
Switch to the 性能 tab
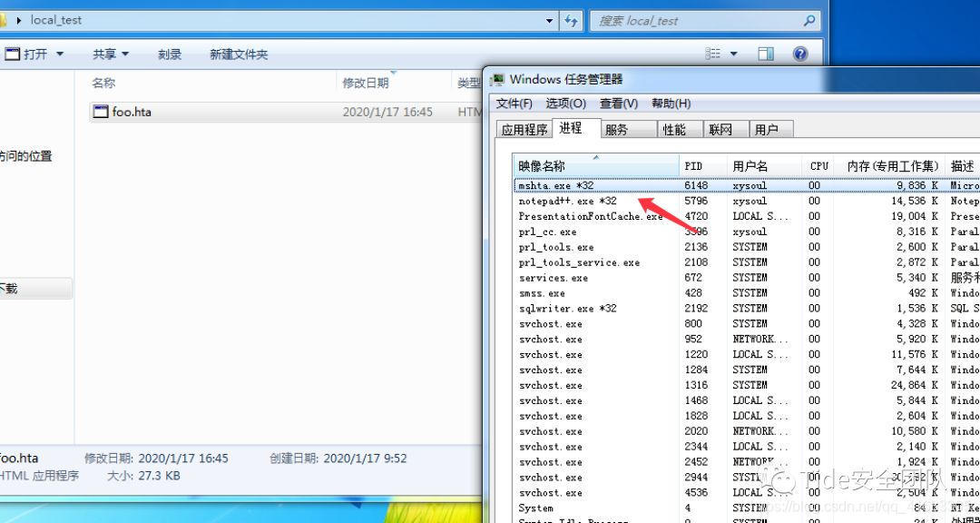coord(680,130)
